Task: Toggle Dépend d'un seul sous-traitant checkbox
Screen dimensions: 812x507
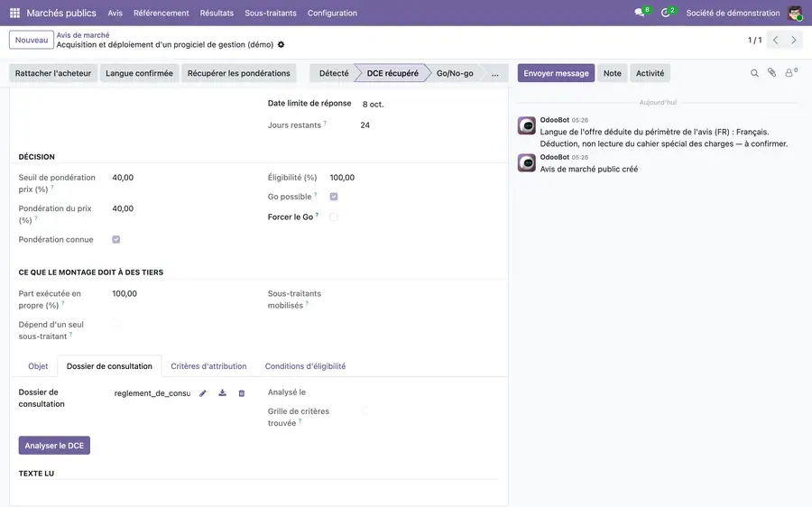Action: pos(116,325)
